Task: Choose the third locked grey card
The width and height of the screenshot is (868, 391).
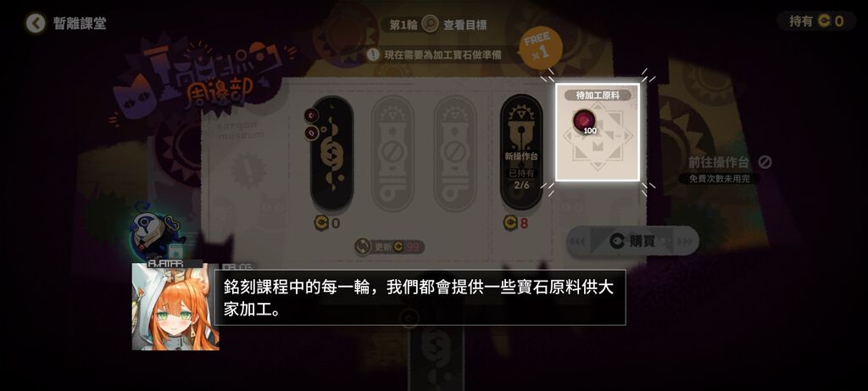Action: coord(455,154)
